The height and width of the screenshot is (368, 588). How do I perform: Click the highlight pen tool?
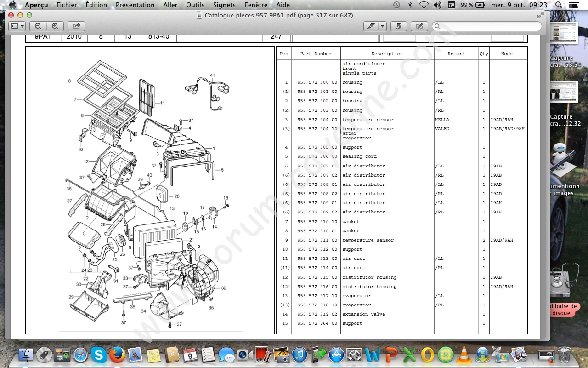pyautogui.click(x=371, y=26)
